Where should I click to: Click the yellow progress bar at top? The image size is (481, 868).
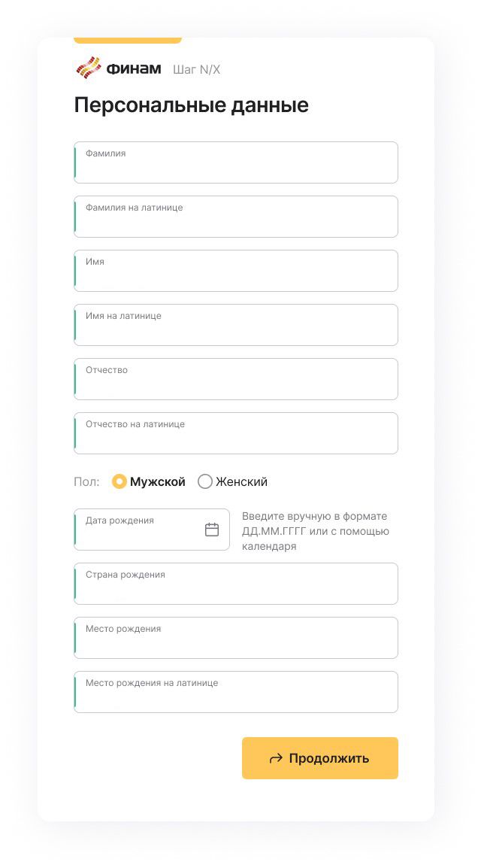[128, 40]
